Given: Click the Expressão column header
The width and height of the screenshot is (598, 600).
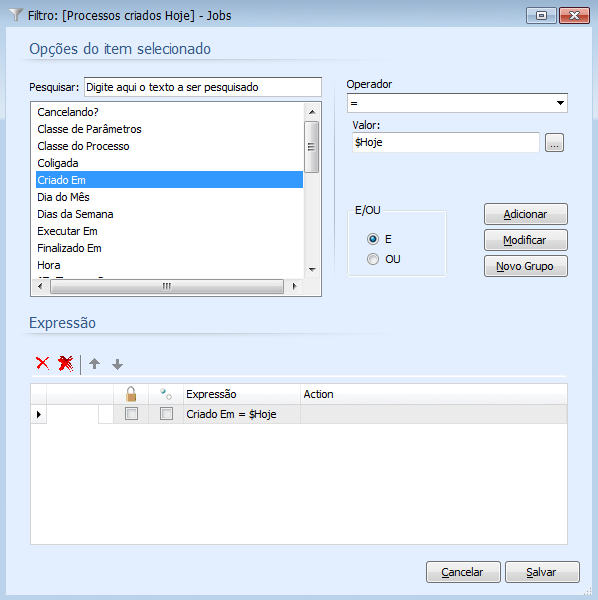Looking at the screenshot, I should [x=242, y=394].
